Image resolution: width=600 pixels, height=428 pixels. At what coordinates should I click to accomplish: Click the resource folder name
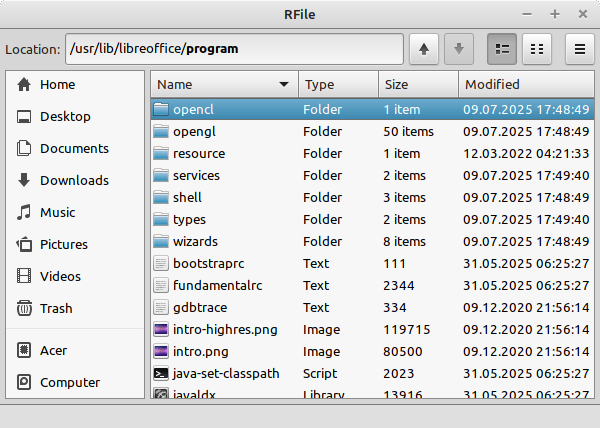point(199,154)
